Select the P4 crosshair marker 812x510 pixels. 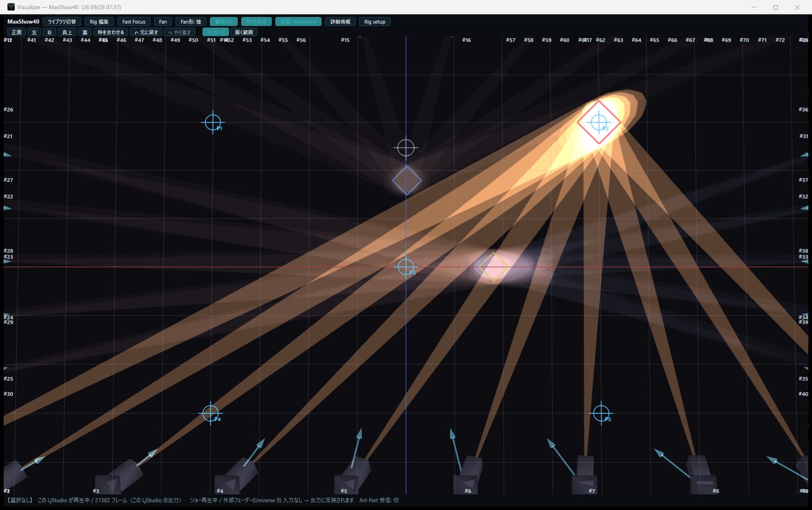(x=211, y=413)
